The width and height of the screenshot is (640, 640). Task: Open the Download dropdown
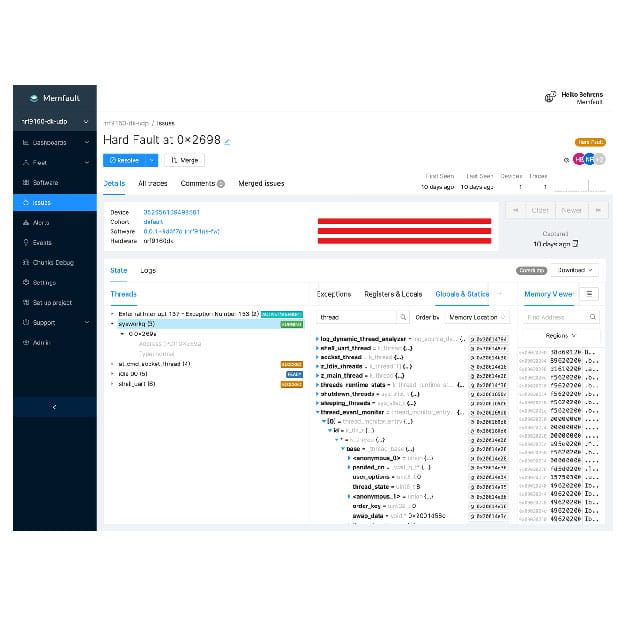tap(577, 270)
